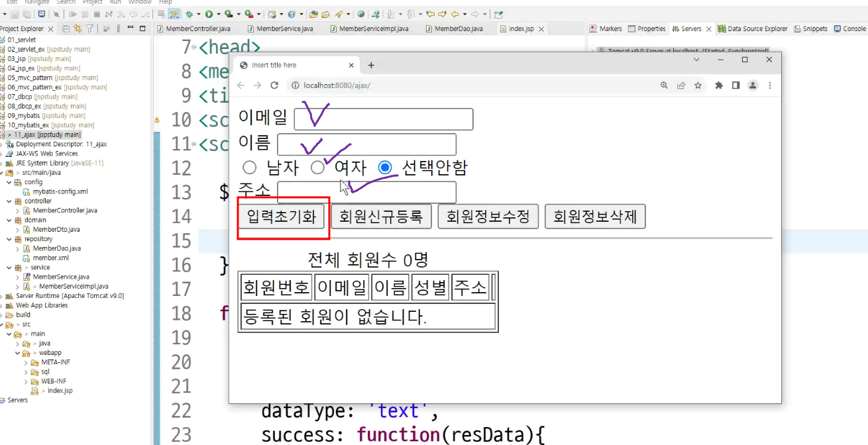868x445 pixels.
Task: Click the green Run button in Eclipse toolbar
Action: pos(208,14)
